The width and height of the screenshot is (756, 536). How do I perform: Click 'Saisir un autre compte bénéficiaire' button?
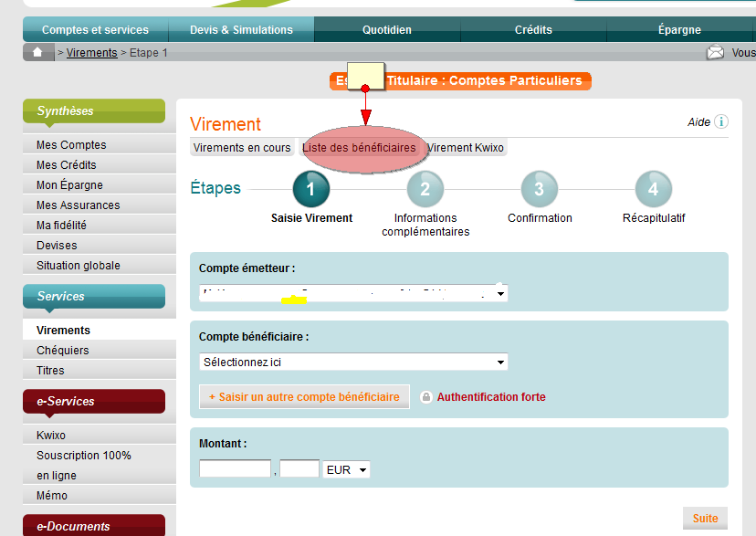(x=304, y=396)
